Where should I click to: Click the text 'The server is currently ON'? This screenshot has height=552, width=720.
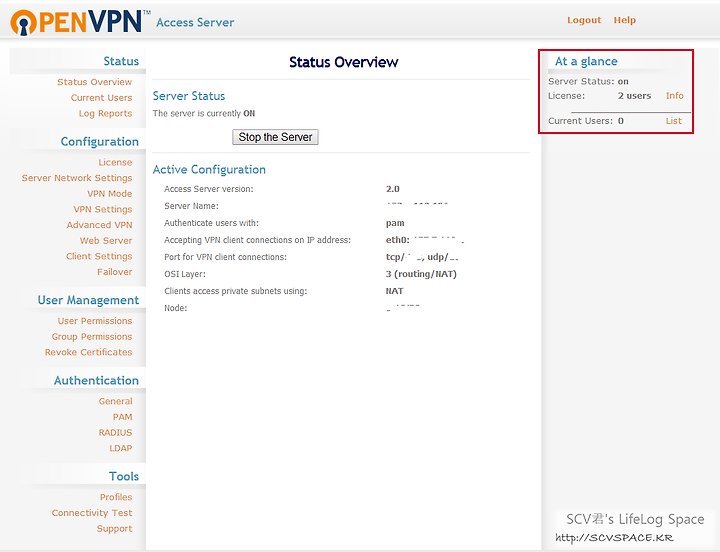(204, 113)
